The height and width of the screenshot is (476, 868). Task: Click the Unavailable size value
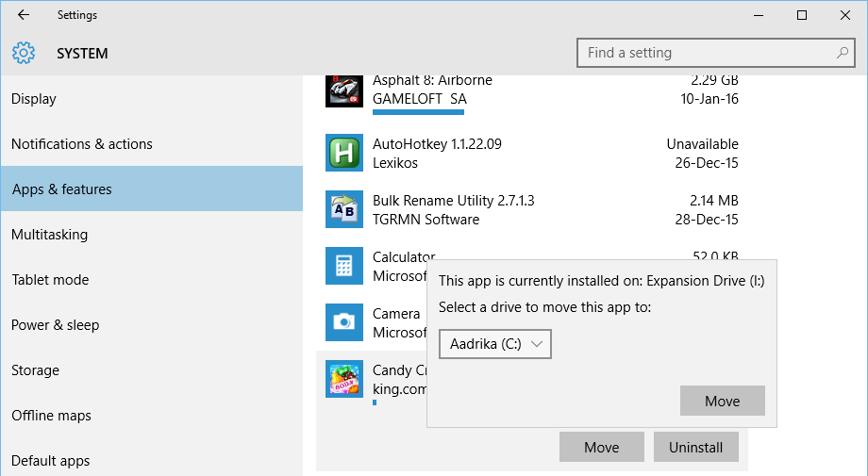702,143
